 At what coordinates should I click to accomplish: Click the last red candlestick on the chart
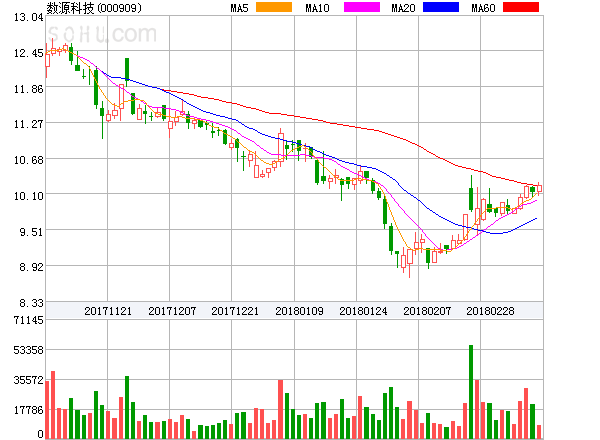[540, 188]
